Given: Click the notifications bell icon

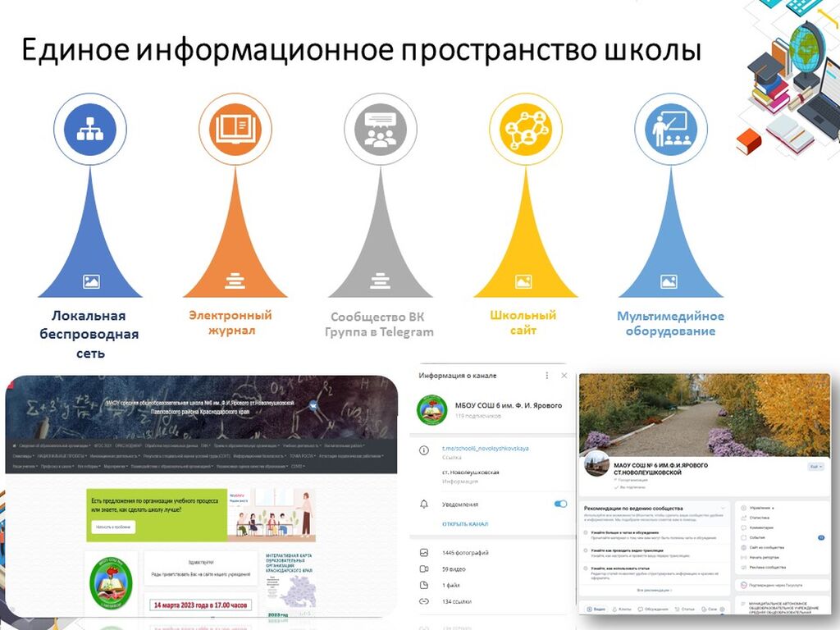Looking at the screenshot, I should click(424, 504).
